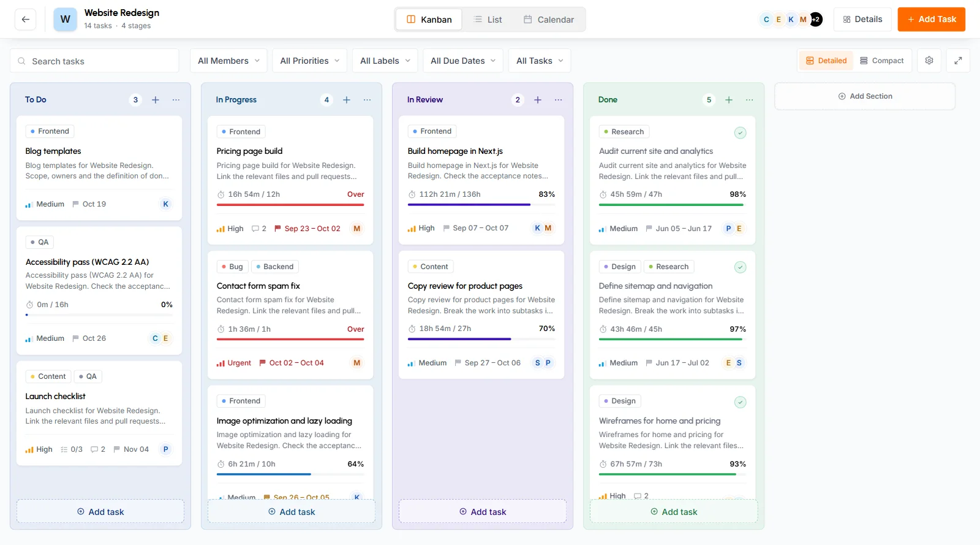Add a card to In Review with plus icon
Viewport: 980px width, 545px height.
(x=538, y=100)
